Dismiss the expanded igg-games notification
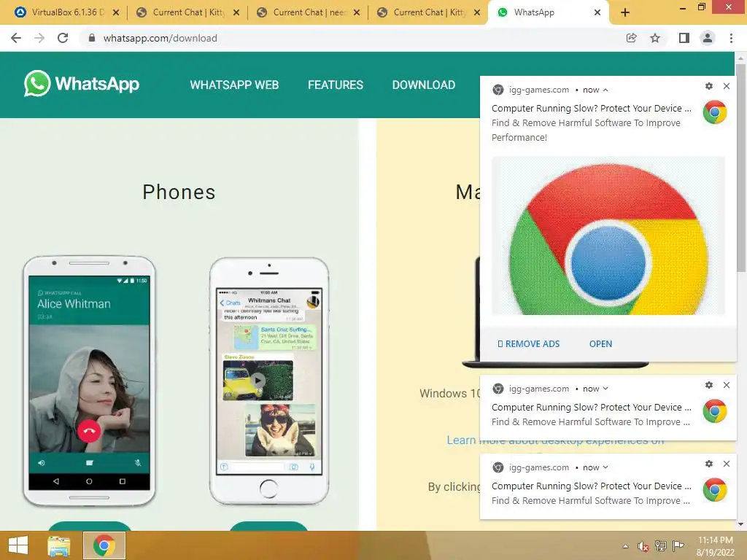 727,86
